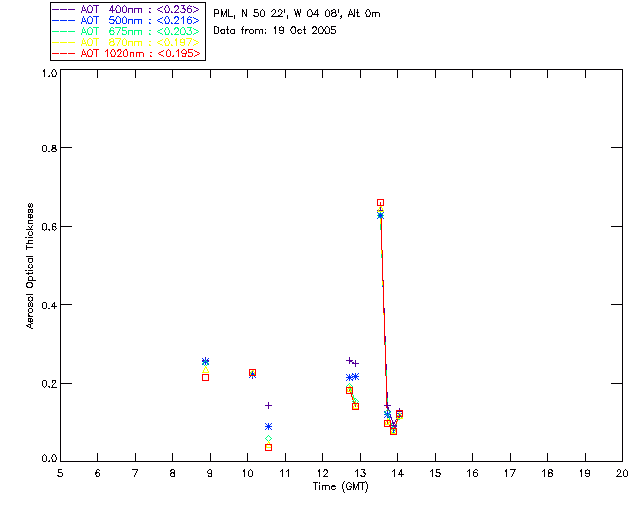
Task: Click the 'Aerosol Optical Thickness' axis label
Action: (30, 266)
